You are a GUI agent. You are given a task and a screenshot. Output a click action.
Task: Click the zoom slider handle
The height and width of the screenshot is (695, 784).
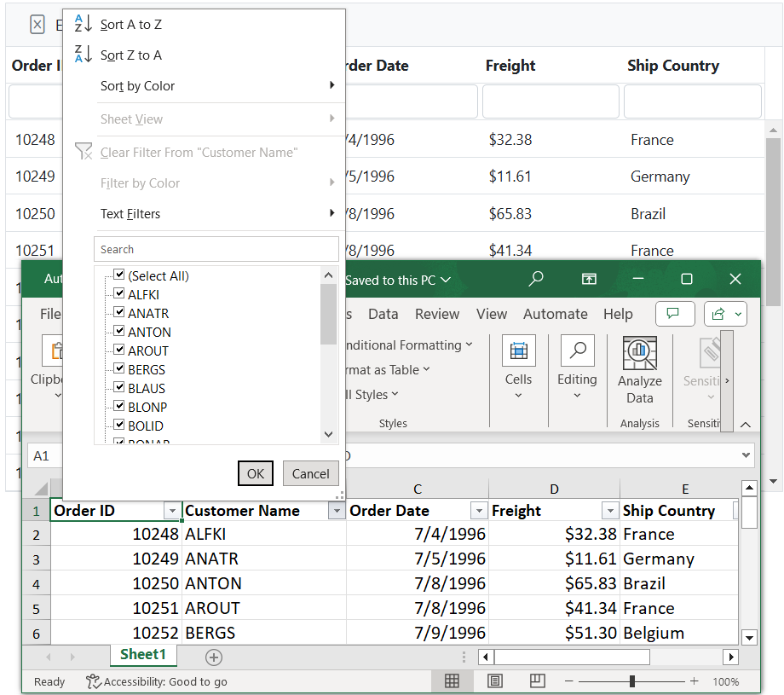(x=631, y=681)
